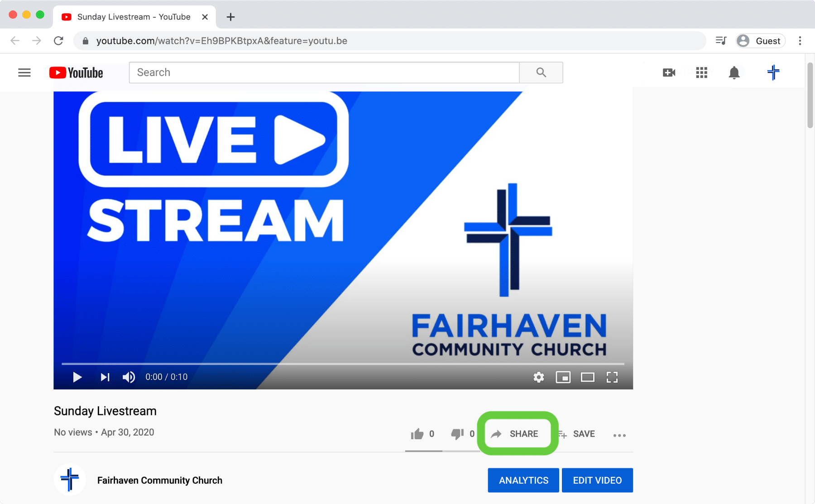Click the video progress bar

[343, 364]
